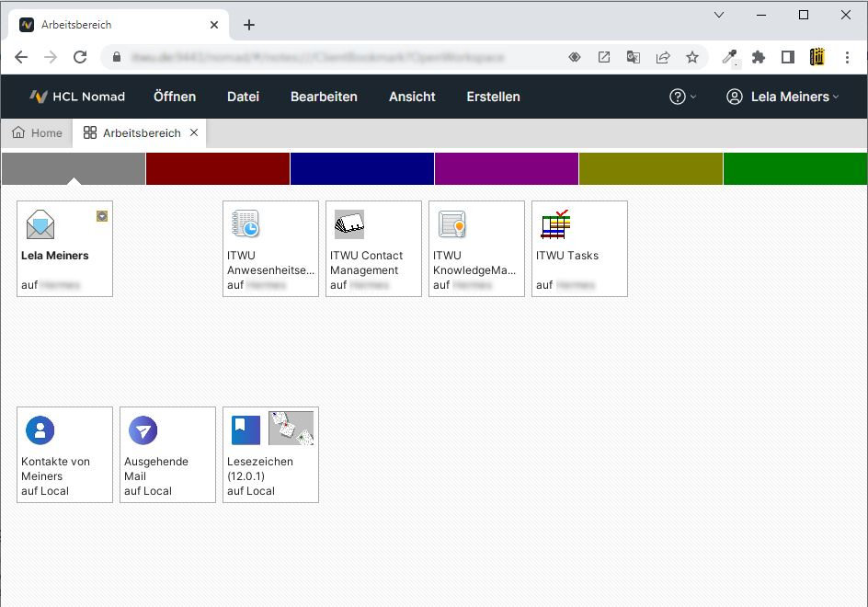Open the ITWU KnowledgeMa... lightbulb icon
Viewport: 868px width, 607px height.
pos(452,224)
